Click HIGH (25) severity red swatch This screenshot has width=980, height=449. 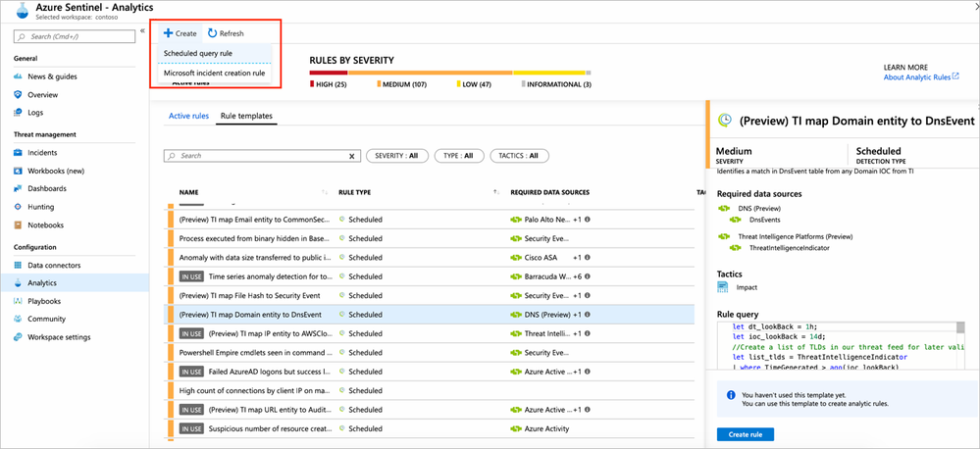[312, 84]
